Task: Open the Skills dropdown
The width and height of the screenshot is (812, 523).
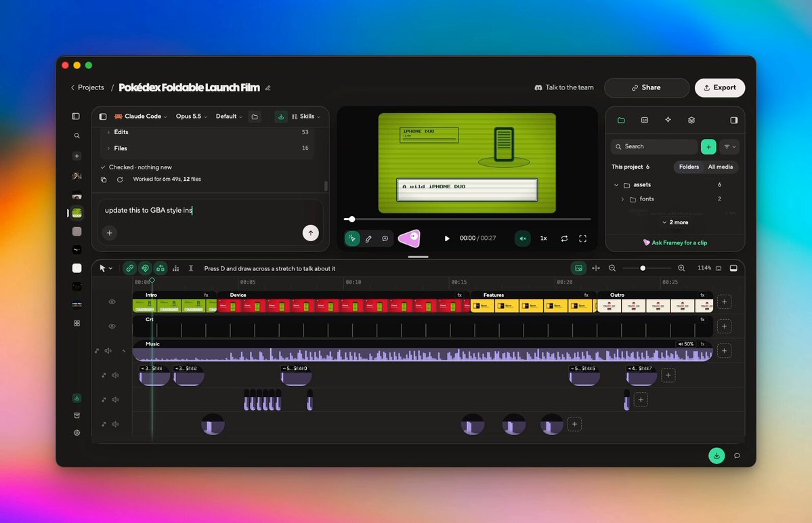Action: [306, 117]
